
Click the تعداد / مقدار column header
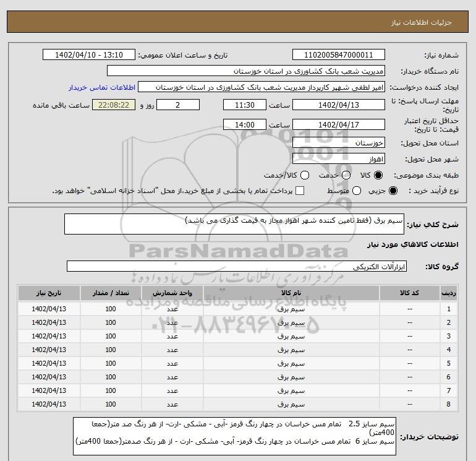coord(111,293)
